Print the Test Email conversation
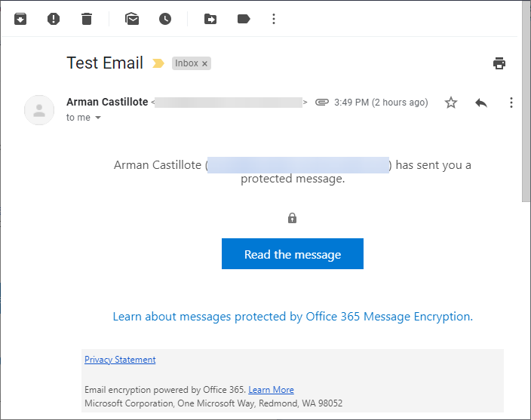Image resolution: width=531 pixels, height=420 pixels. tap(499, 63)
